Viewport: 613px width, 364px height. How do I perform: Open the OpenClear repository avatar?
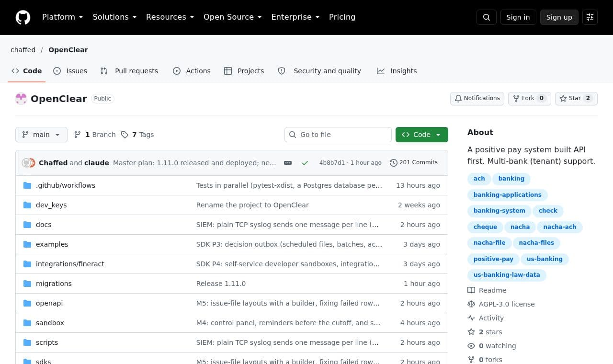(21, 99)
